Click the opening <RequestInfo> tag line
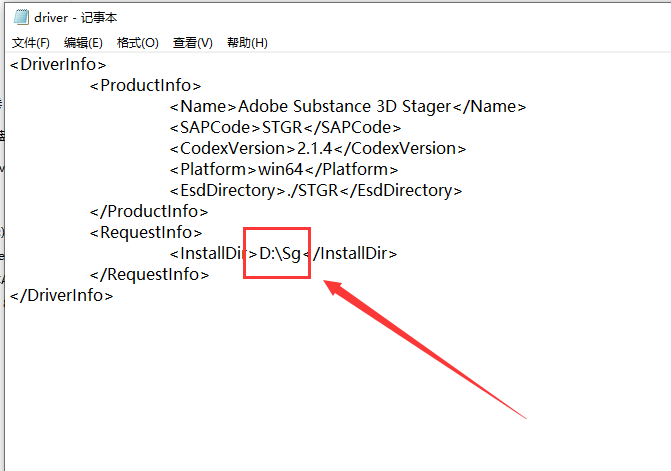Screen dimensions: 671x471 (x=146, y=232)
